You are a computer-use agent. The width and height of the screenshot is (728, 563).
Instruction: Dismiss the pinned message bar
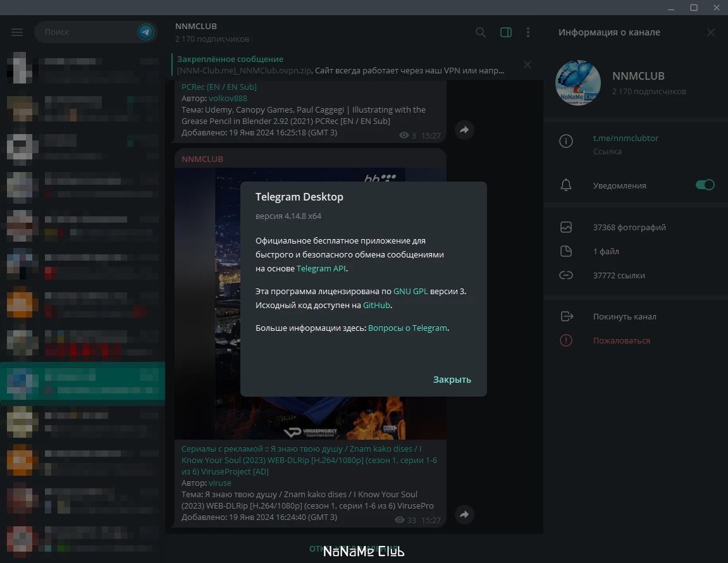(527, 65)
